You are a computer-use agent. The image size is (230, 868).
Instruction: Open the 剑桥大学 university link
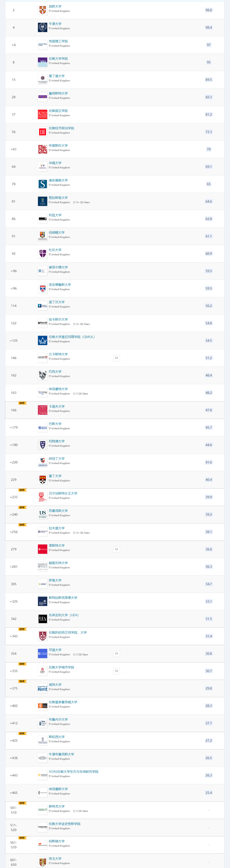click(55, 6)
